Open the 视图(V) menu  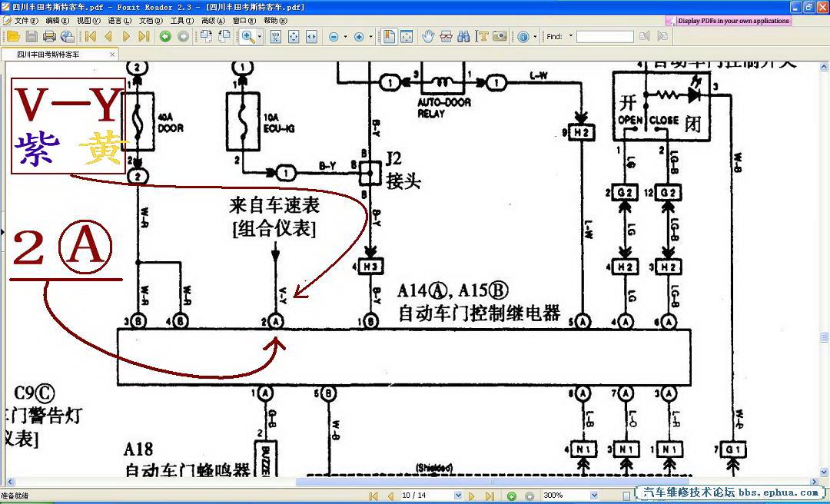(88, 21)
